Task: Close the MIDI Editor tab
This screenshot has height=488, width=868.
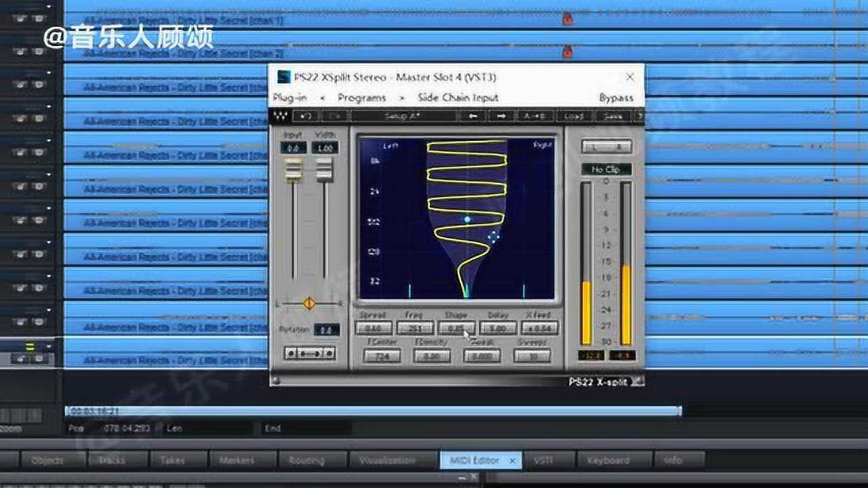Action: [x=513, y=460]
